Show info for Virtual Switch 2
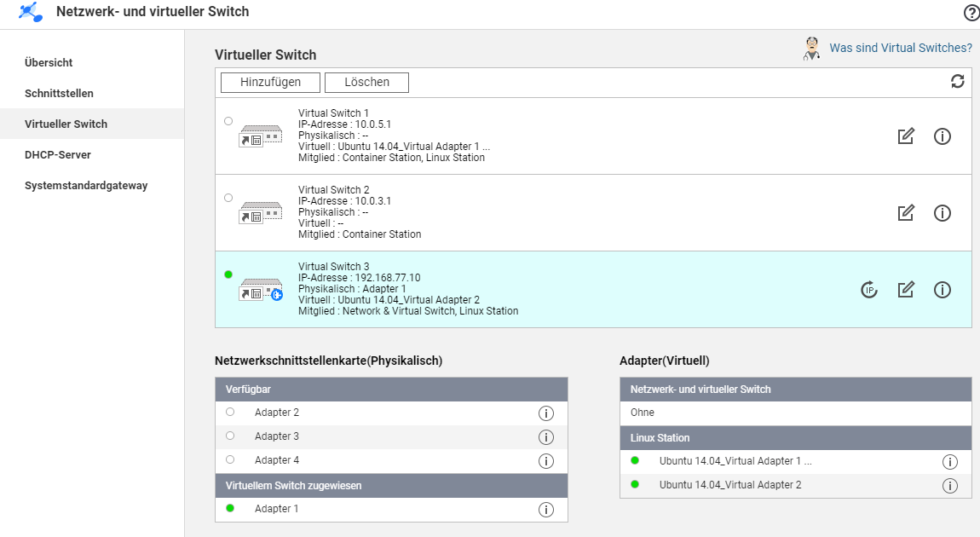Screen dimensions: 980x537 pyautogui.click(x=942, y=213)
